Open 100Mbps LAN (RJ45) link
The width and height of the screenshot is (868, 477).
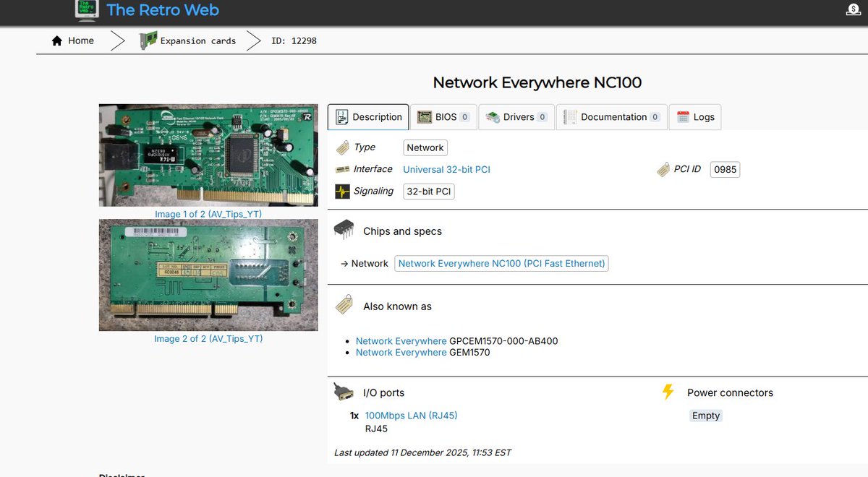pyautogui.click(x=411, y=416)
